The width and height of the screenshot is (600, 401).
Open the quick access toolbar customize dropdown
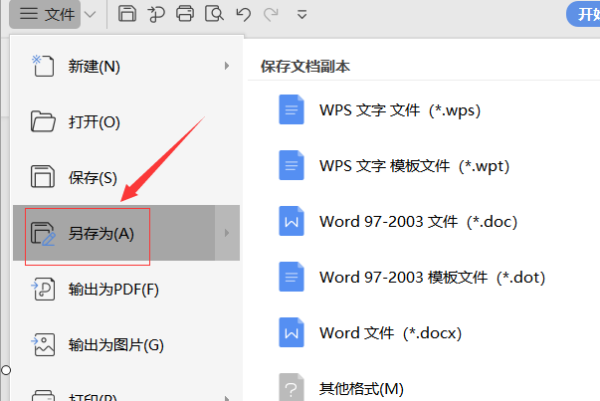(x=302, y=14)
